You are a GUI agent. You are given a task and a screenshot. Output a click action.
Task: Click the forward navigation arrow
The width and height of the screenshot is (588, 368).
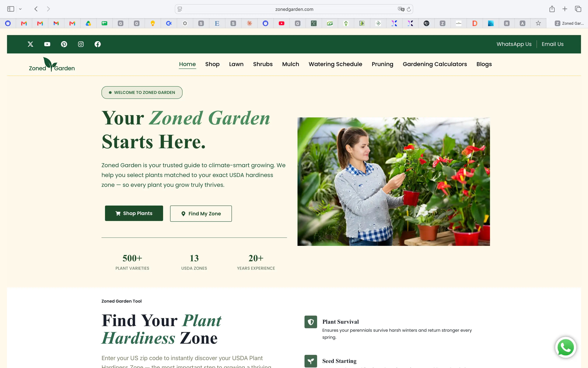click(48, 9)
